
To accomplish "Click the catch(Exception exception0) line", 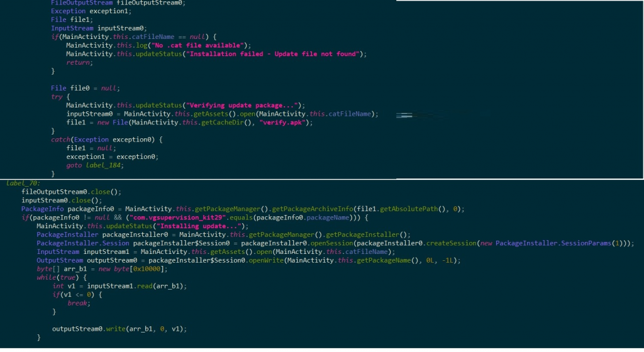I will coord(107,140).
